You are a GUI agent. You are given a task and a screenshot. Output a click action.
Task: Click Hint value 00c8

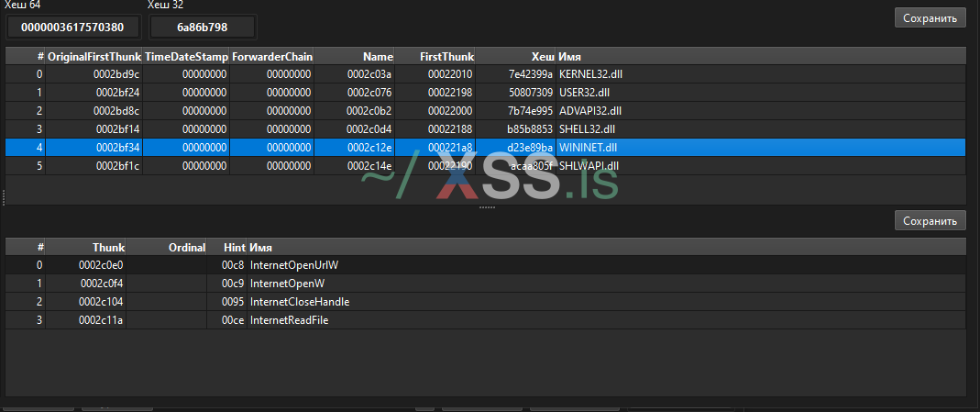233,265
